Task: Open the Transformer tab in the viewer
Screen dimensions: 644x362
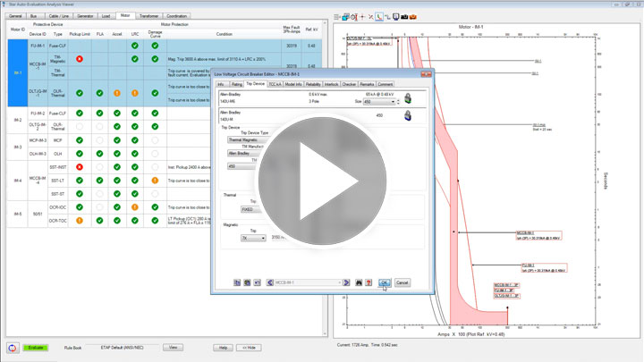Action: [149, 15]
